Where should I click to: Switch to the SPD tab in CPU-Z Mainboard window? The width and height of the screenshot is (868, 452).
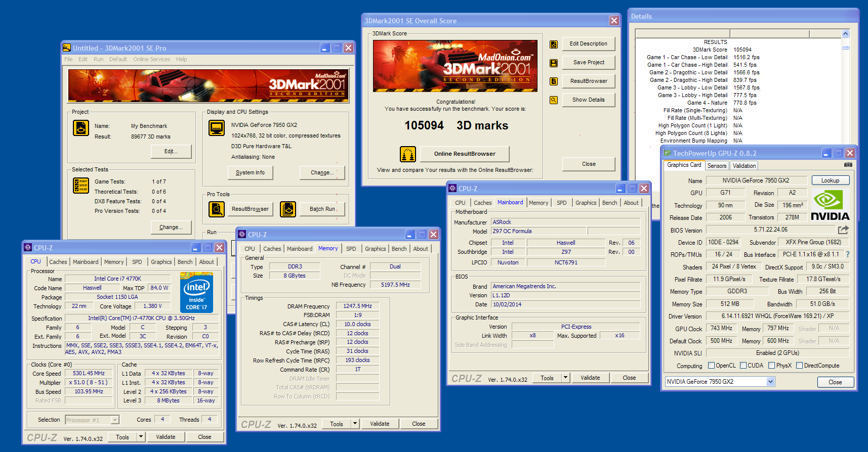coord(561,203)
